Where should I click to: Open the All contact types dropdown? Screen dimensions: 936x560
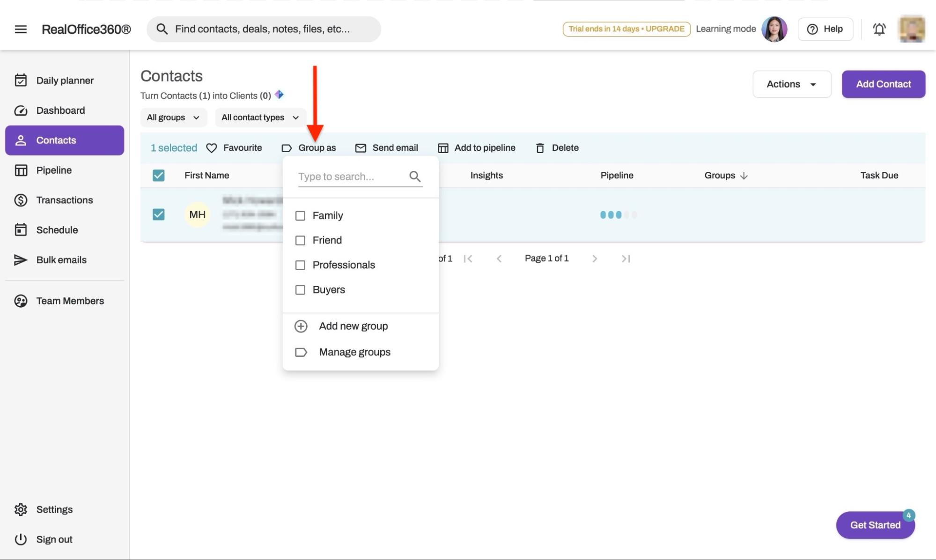point(260,118)
